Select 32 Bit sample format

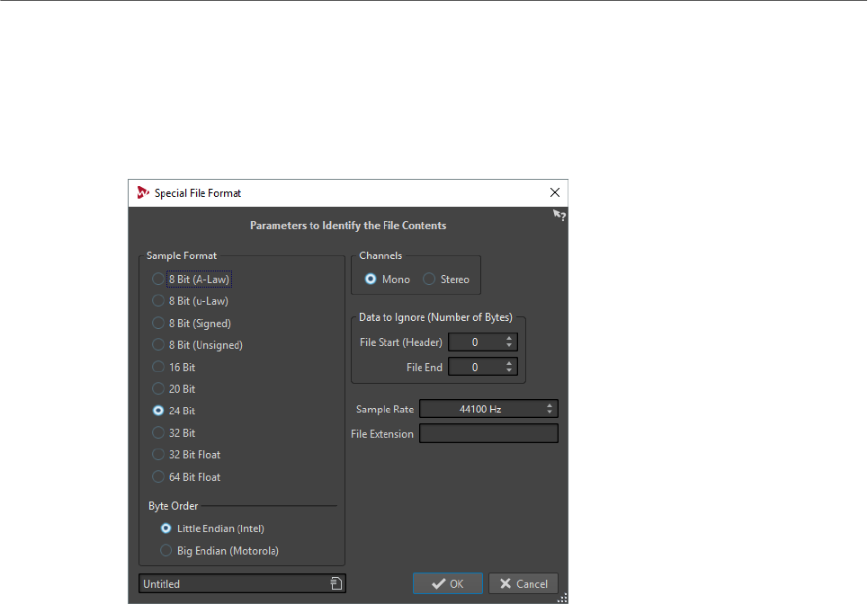[174, 432]
